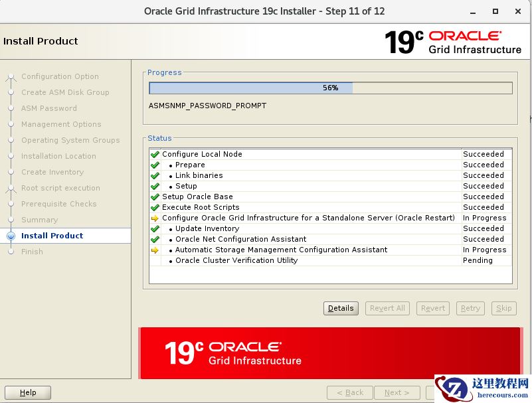The image size is (532, 403).
Task: Select the Create Inventory step
Action: pyautogui.click(x=52, y=172)
